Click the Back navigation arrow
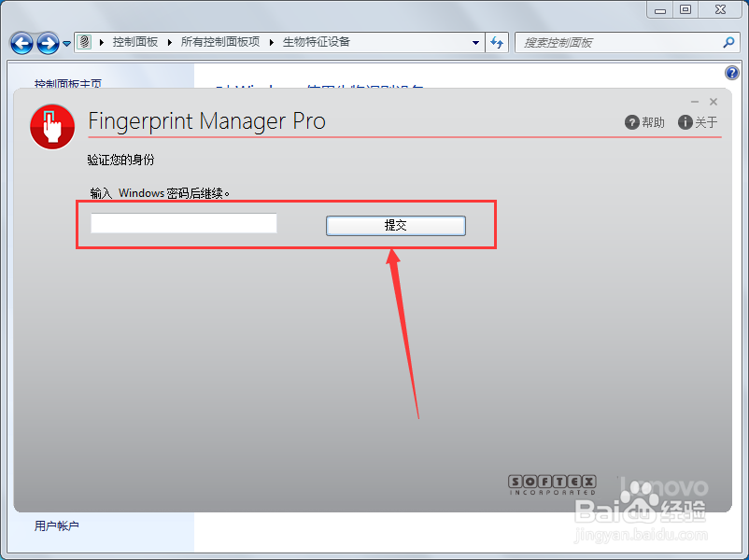This screenshot has width=749, height=560. pyautogui.click(x=21, y=44)
